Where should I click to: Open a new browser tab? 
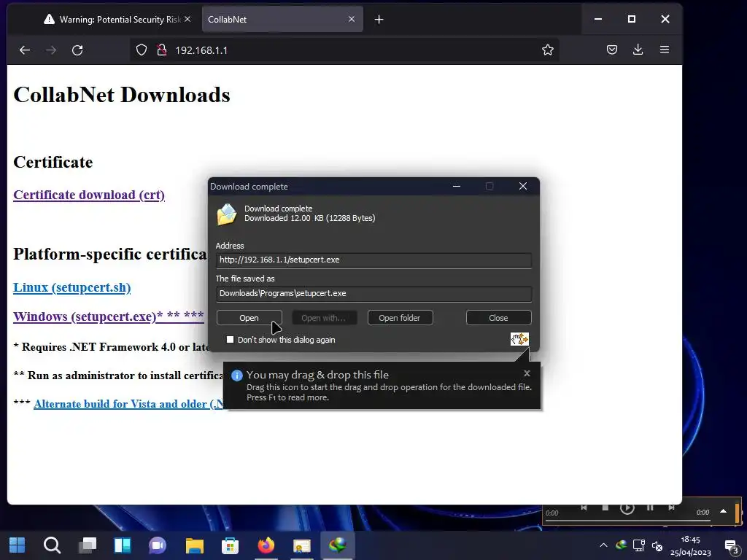[x=379, y=20]
